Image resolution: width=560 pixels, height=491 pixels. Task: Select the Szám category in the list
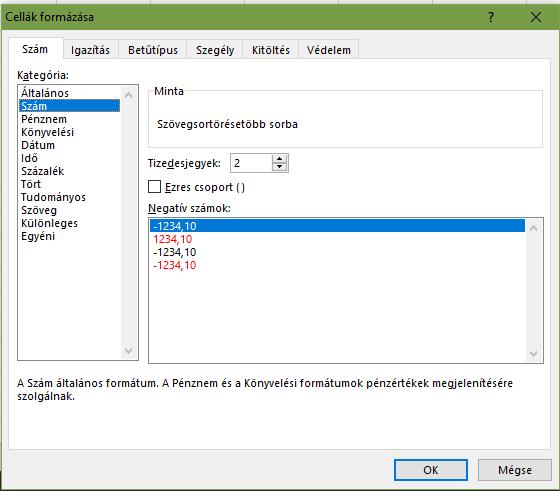pyautogui.click(x=70, y=106)
